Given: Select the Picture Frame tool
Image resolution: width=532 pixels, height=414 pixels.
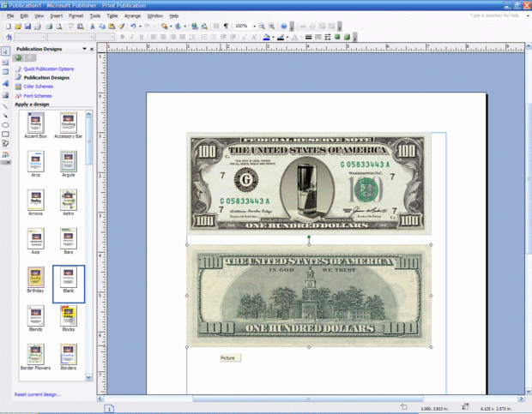Looking at the screenshot, I should [5, 94].
